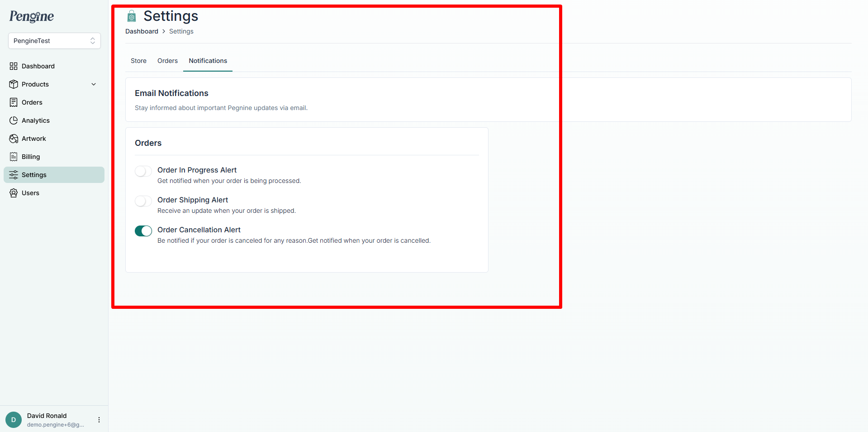This screenshot has height=432, width=868.
Task: Click the Users gear icon in sidebar
Action: (14, 193)
